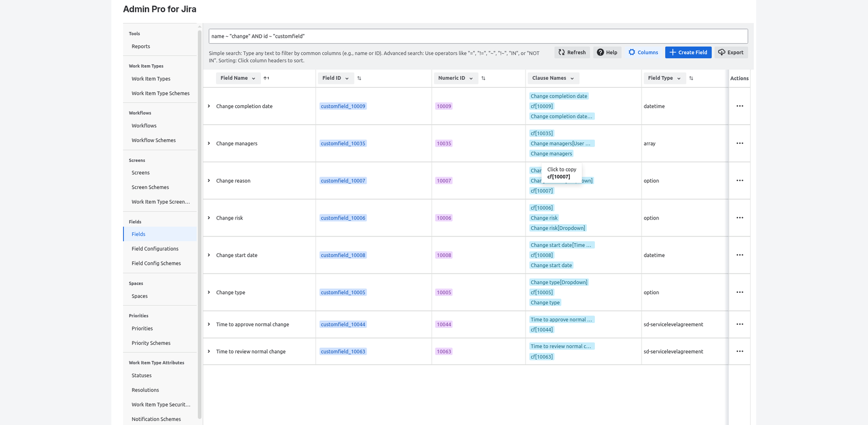868x425 pixels.
Task: Copy the customfield_10009 field ID
Action: pyautogui.click(x=343, y=106)
